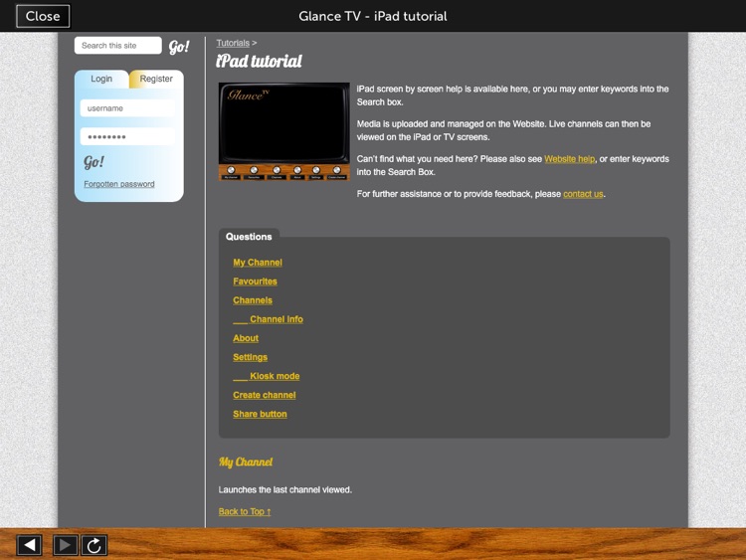Jump to Channel info question link
This screenshot has height=560, width=746.
coord(268,319)
